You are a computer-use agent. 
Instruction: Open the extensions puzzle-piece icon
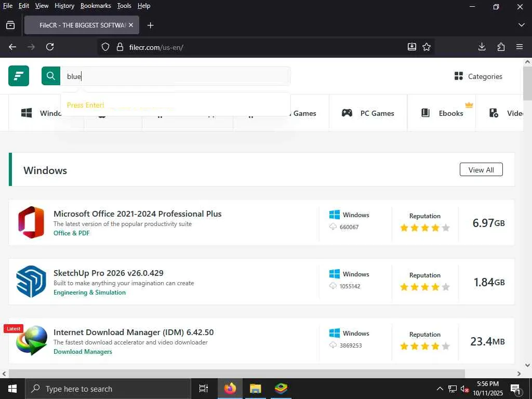pyautogui.click(x=501, y=47)
